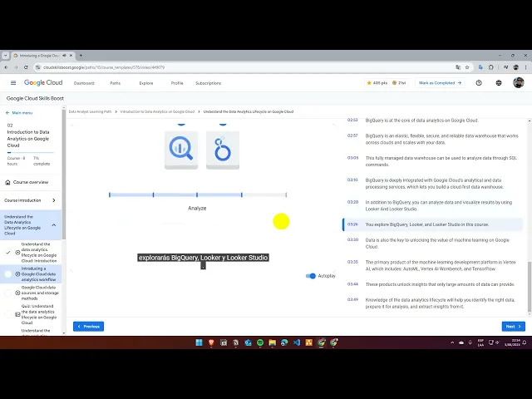Bookmark this page with the star icon

click(467, 67)
